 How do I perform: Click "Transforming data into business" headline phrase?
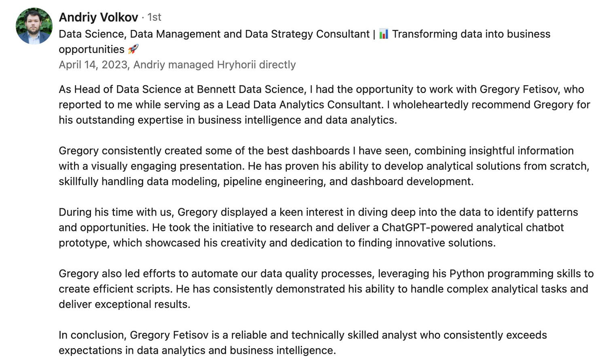click(x=471, y=34)
